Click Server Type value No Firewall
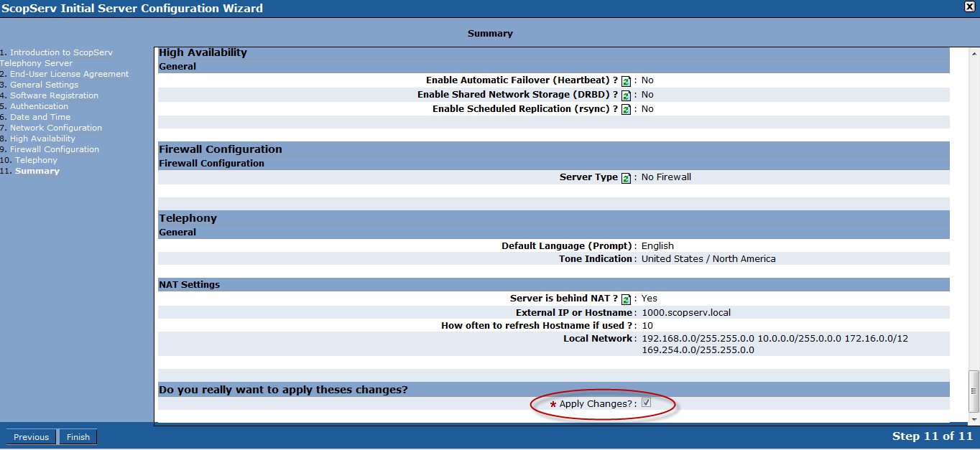Image resolution: width=980 pixels, height=450 pixels. pyautogui.click(x=666, y=177)
